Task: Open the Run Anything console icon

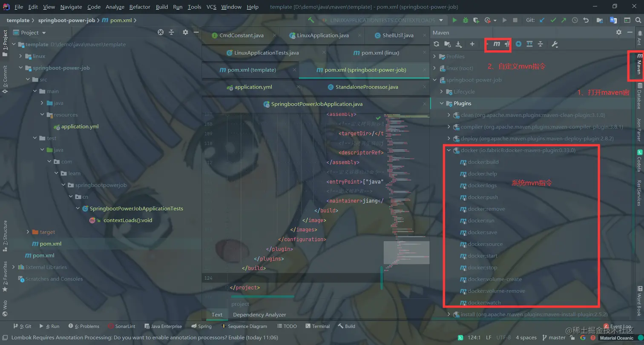Action: click(x=627, y=20)
